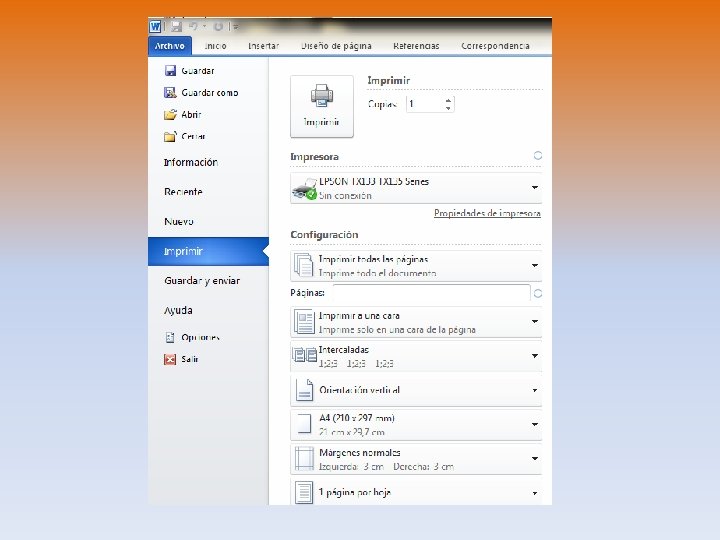Screen dimensions: 720x540
Task: Open the Correspondencia tab
Action: coord(495,46)
